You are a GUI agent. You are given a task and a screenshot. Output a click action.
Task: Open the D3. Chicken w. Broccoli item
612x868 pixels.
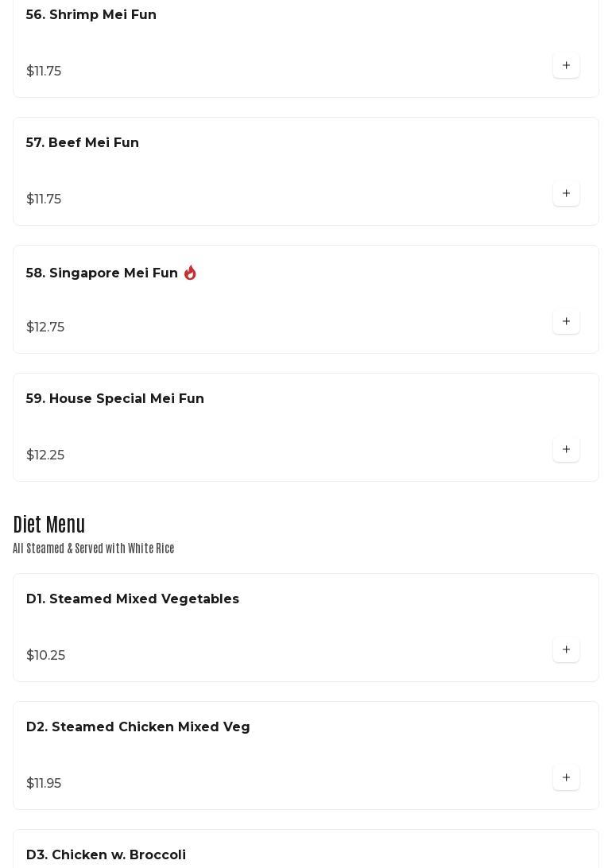click(107, 855)
